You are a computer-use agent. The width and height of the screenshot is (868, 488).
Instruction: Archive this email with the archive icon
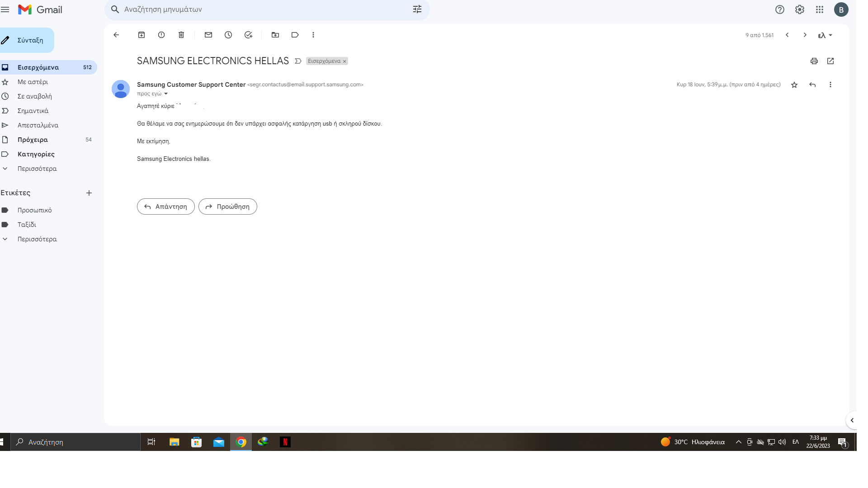[142, 35]
